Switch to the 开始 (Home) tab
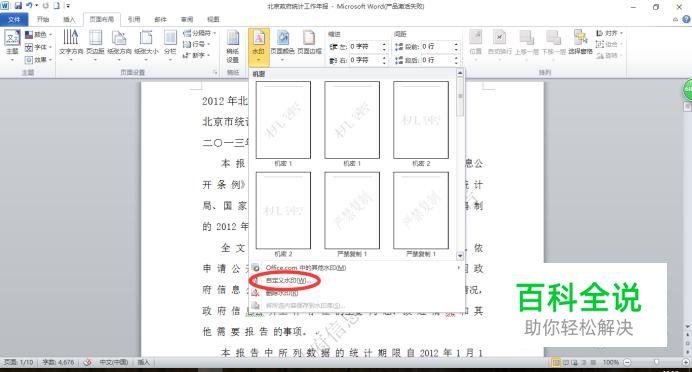 (43, 19)
